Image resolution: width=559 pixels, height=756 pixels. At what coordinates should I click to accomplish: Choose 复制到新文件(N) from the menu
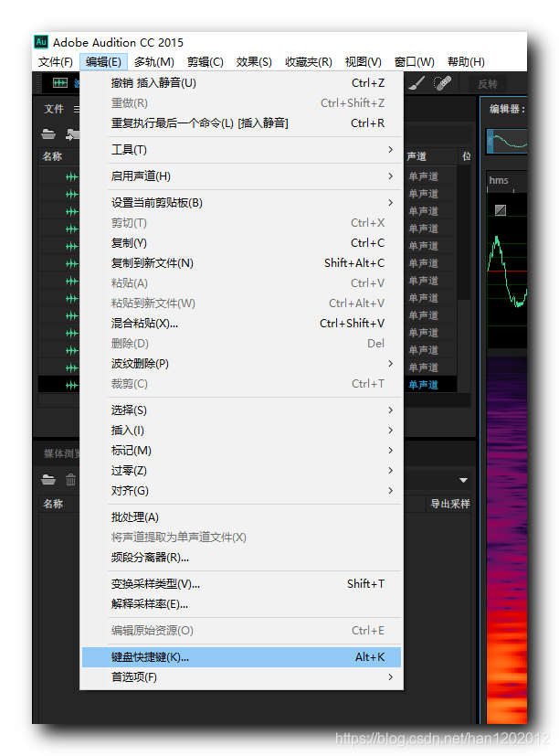point(241,262)
